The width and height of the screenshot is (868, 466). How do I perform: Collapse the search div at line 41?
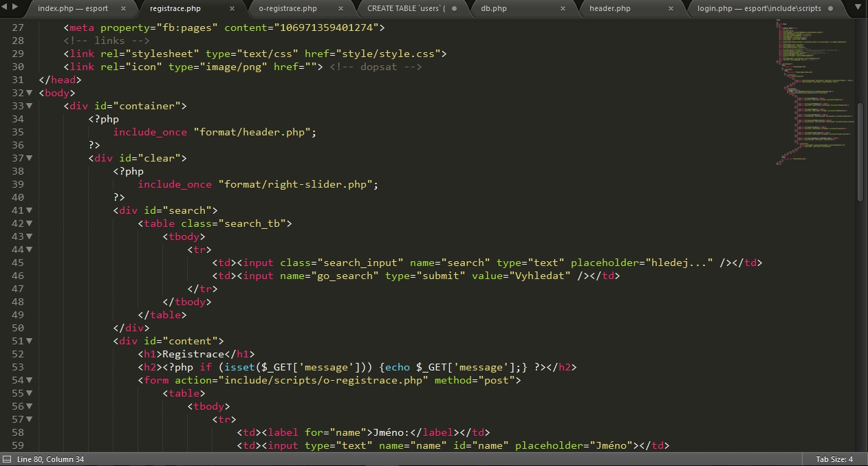tap(29, 210)
